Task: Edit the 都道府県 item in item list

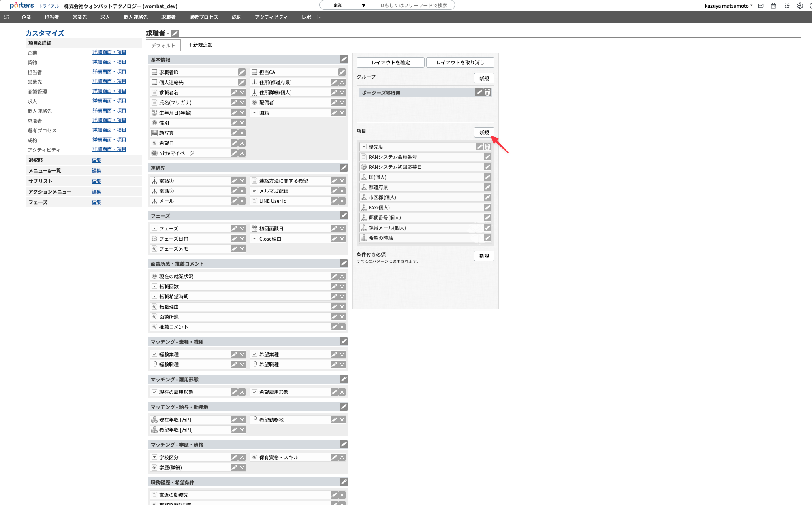Action: (487, 187)
